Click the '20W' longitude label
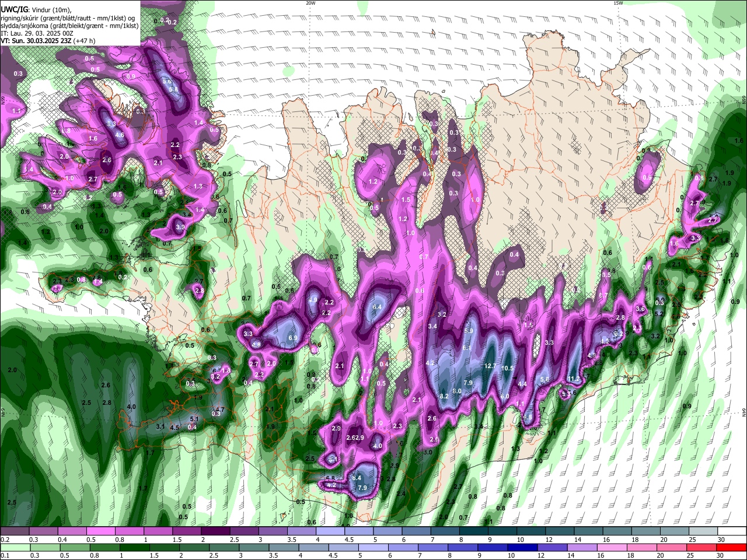 click(x=310, y=3)
